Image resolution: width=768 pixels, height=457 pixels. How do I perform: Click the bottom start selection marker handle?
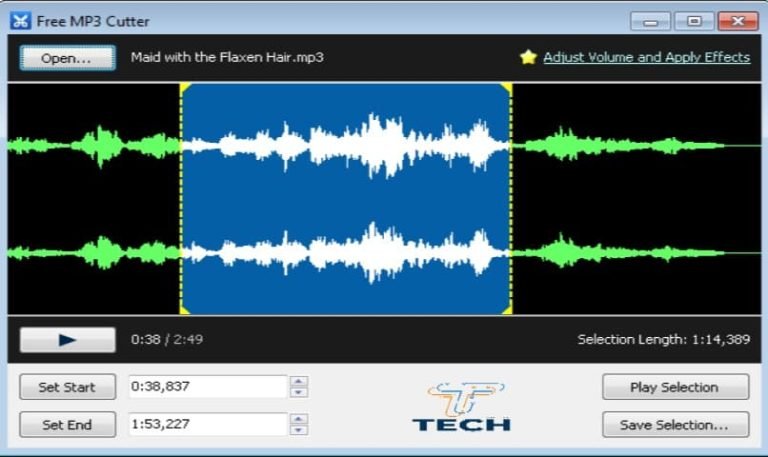[x=185, y=309]
